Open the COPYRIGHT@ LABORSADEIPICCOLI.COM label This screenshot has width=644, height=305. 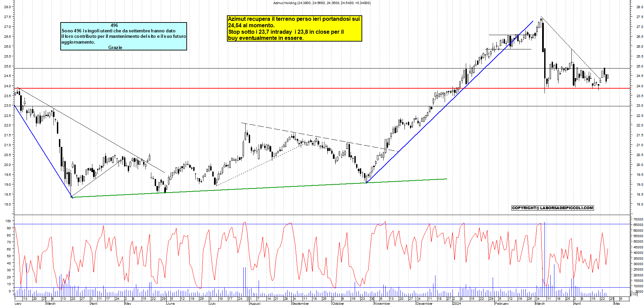click(553, 208)
